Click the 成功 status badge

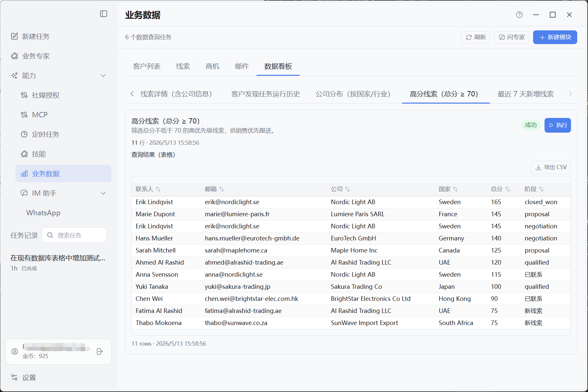[x=530, y=125]
